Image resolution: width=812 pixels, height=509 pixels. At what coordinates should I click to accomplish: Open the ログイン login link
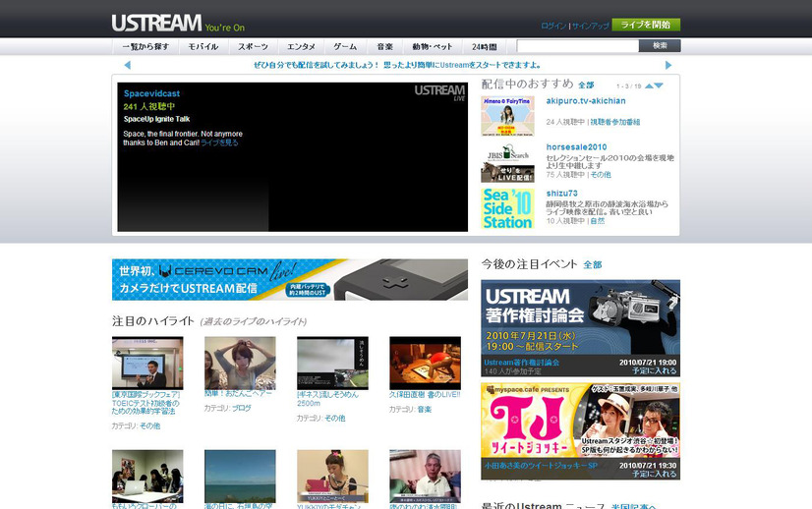click(x=553, y=26)
